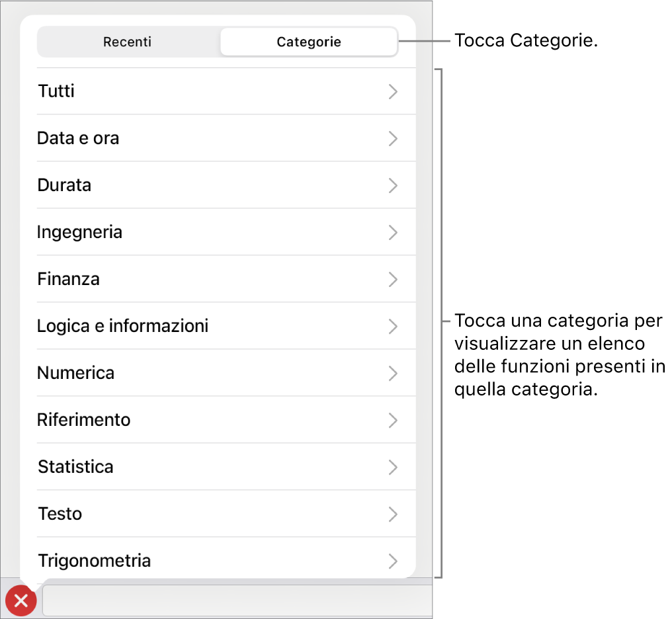
Task: Click the red cancel X button
Action: [21, 601]
